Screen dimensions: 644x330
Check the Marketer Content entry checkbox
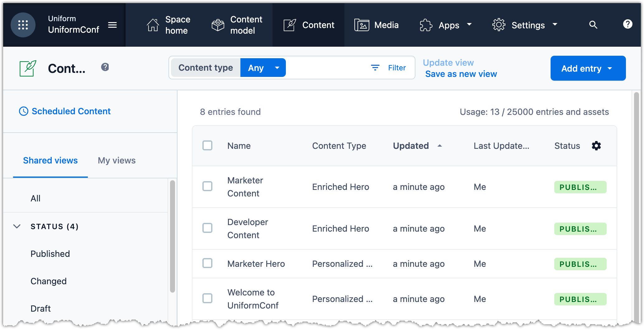[207, 186]
